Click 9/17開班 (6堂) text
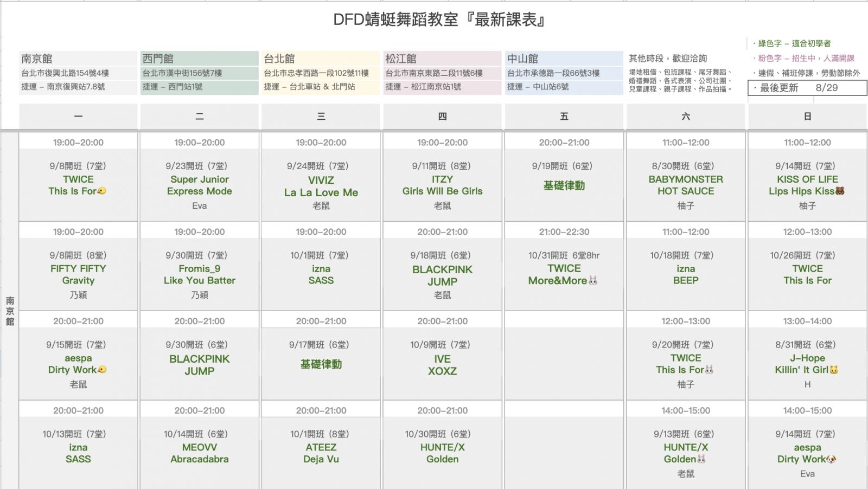The image size is (868, 489). click(319, 345)
